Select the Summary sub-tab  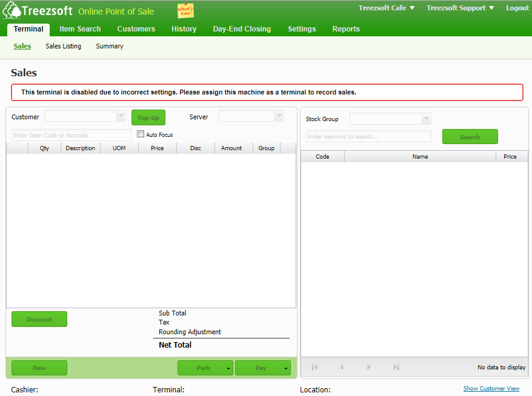[110, 46]
